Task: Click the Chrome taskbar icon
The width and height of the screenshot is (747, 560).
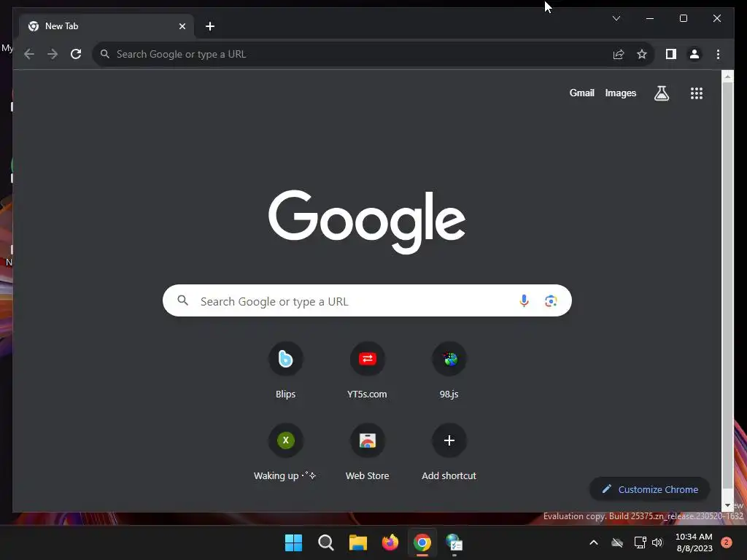Action: [x=422, y=542]
